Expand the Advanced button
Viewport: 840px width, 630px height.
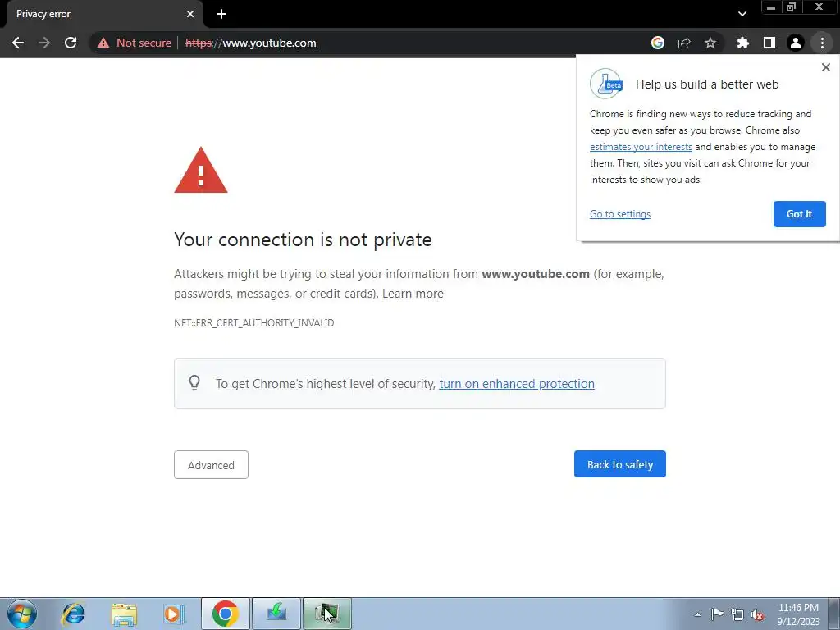(211, 464)
